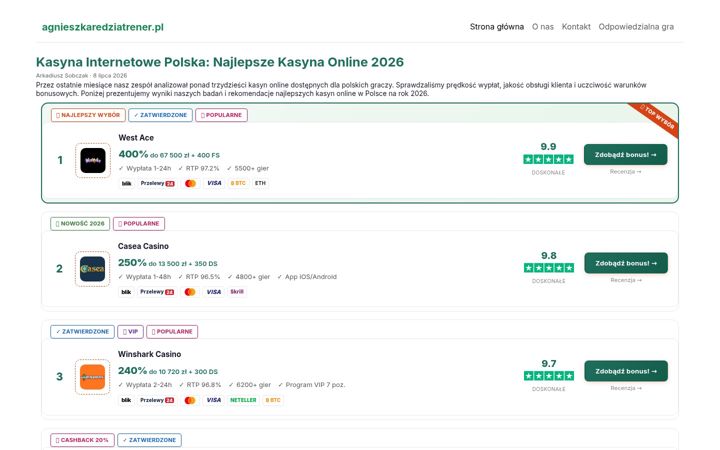Click the ZATWIERDZONE badge beside CASHBACK 20%
Screen dimensions: 720x450
click(149, 440)
